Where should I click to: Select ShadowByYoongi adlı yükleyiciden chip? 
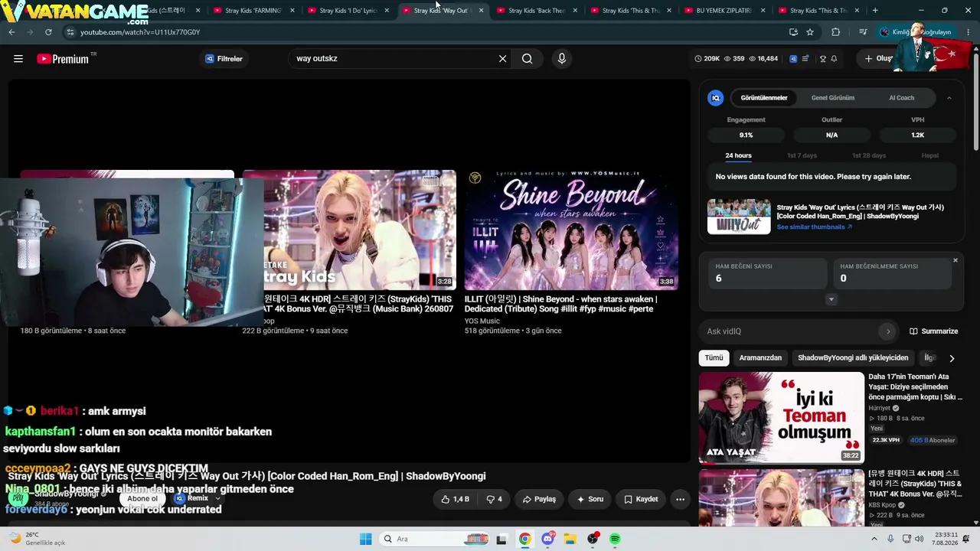tap(853, 358)
